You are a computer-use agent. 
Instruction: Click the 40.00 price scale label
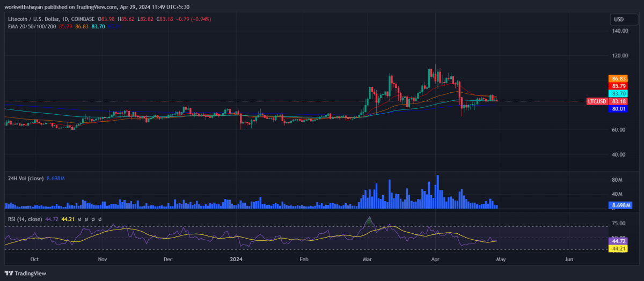point(620,154)
